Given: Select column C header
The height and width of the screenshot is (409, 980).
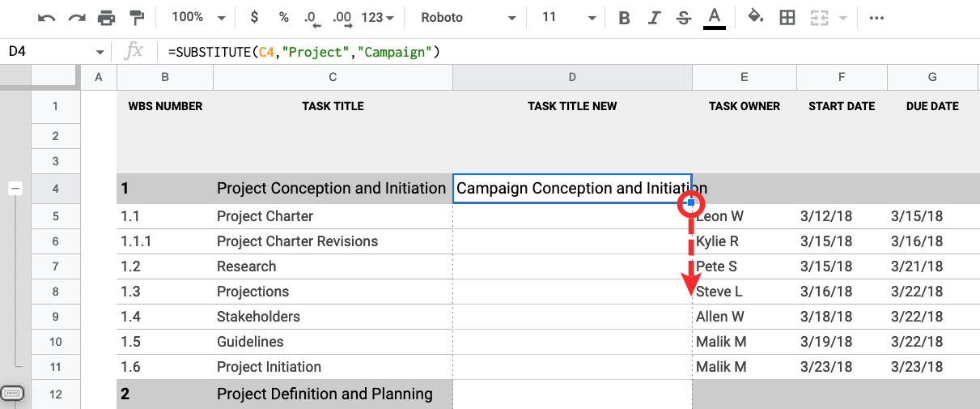Looking at the screenshot, I should (333, 77).
